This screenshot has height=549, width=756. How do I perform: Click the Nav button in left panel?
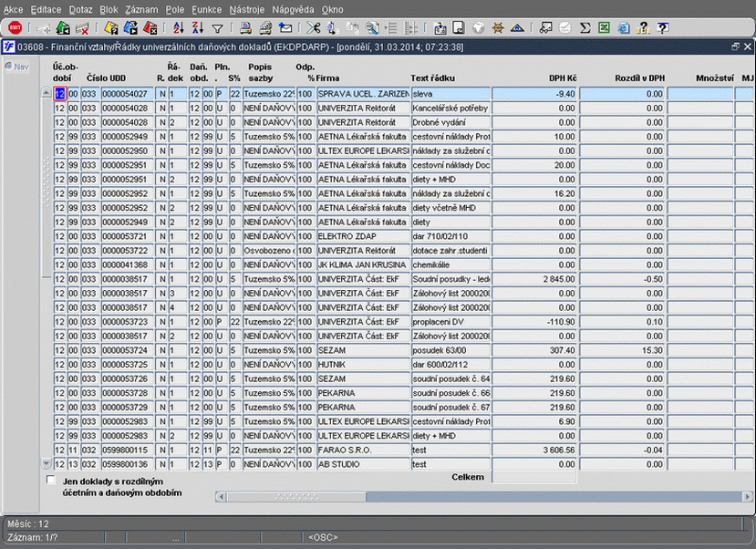17,67
